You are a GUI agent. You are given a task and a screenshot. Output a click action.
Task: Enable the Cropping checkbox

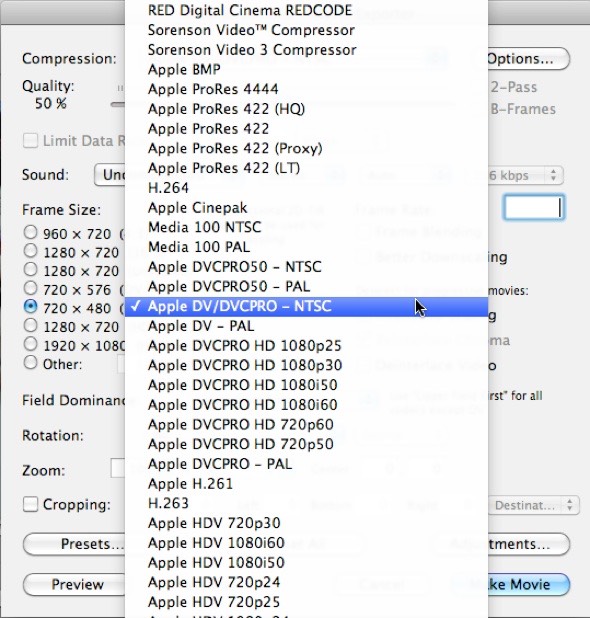click(x=30, y=504)
